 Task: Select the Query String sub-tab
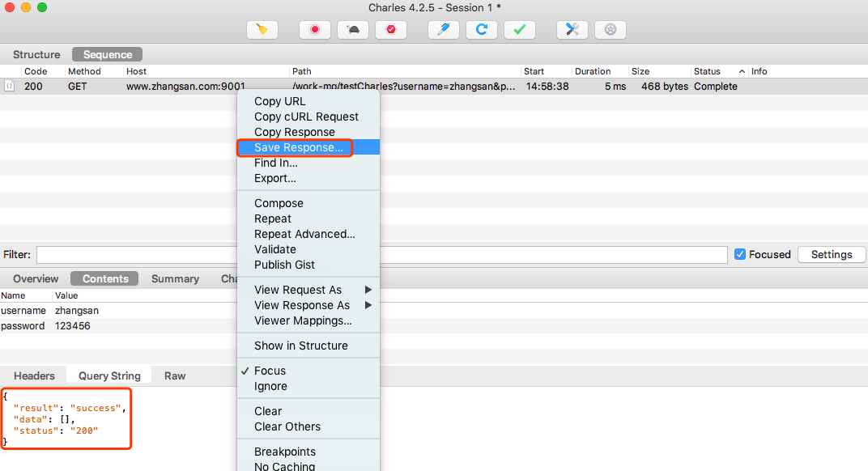tap(109, 376)
